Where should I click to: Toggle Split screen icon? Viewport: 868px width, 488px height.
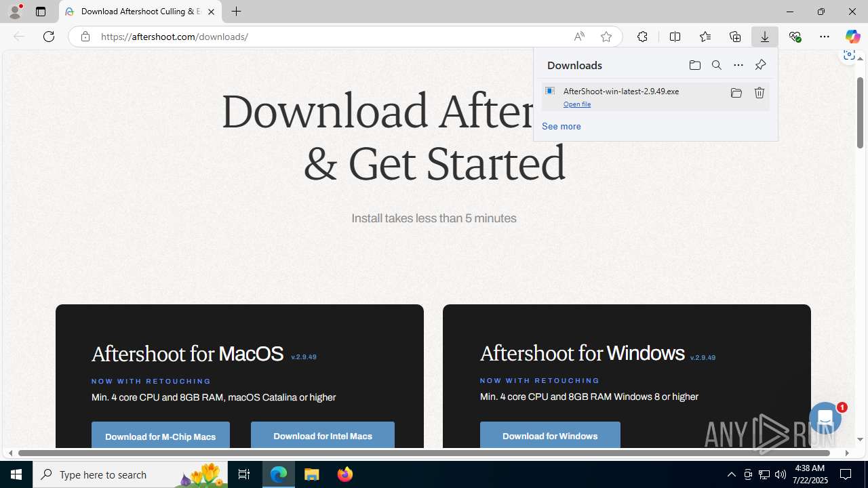[675, 37]
